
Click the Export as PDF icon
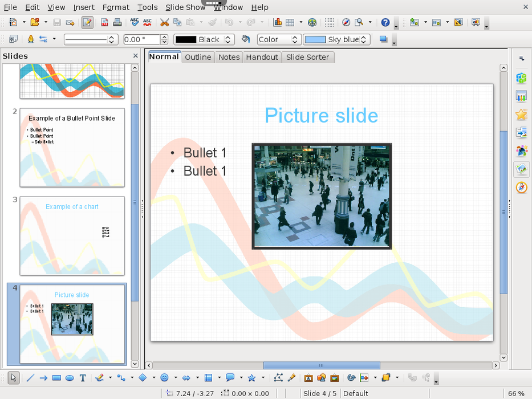[104, 23]
